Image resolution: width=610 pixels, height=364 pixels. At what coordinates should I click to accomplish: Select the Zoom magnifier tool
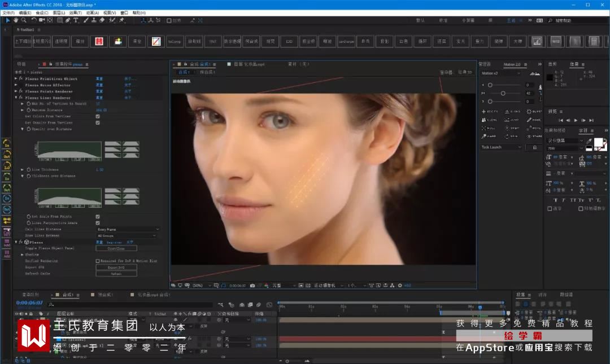[25, 20]
